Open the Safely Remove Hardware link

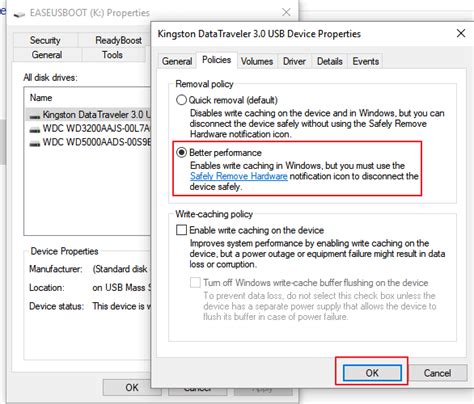point(239,176)
